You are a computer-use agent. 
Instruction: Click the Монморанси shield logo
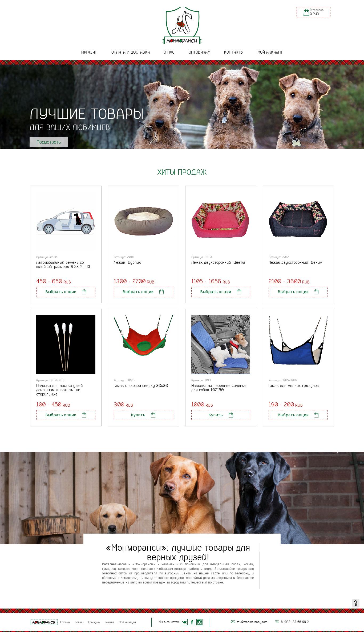[x=182, y=25]
